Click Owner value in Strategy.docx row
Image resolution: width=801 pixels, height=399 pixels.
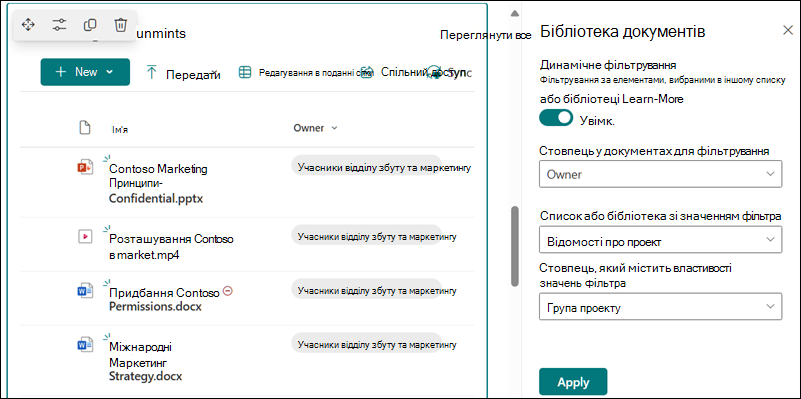[377, 345]
